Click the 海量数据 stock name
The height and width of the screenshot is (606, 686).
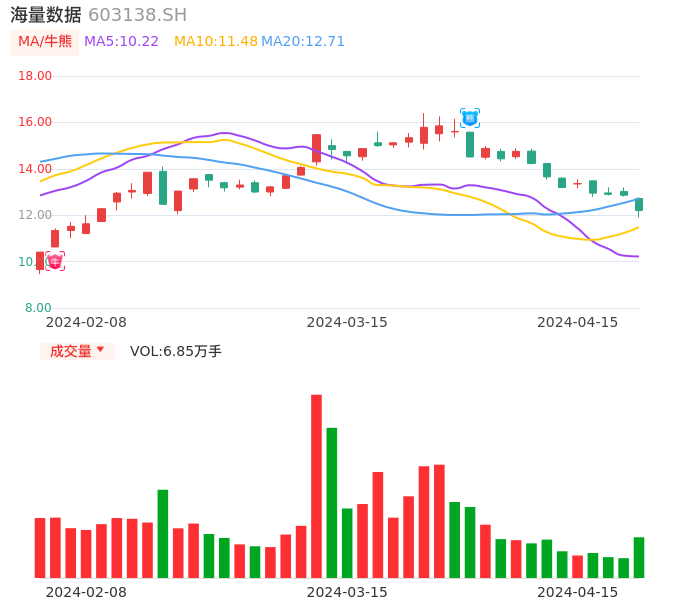pyautogui.click(x=46, y=15)
